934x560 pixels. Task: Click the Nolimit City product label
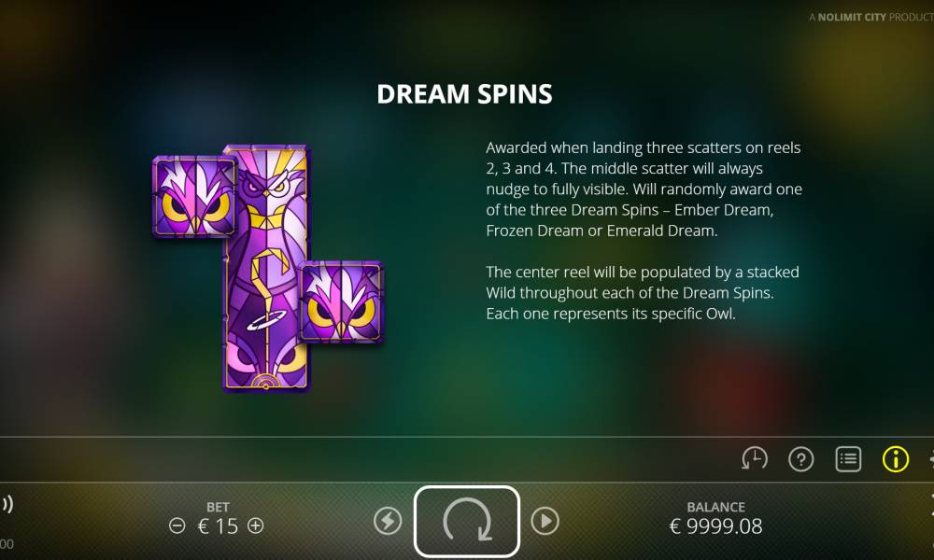click(870, 17)
